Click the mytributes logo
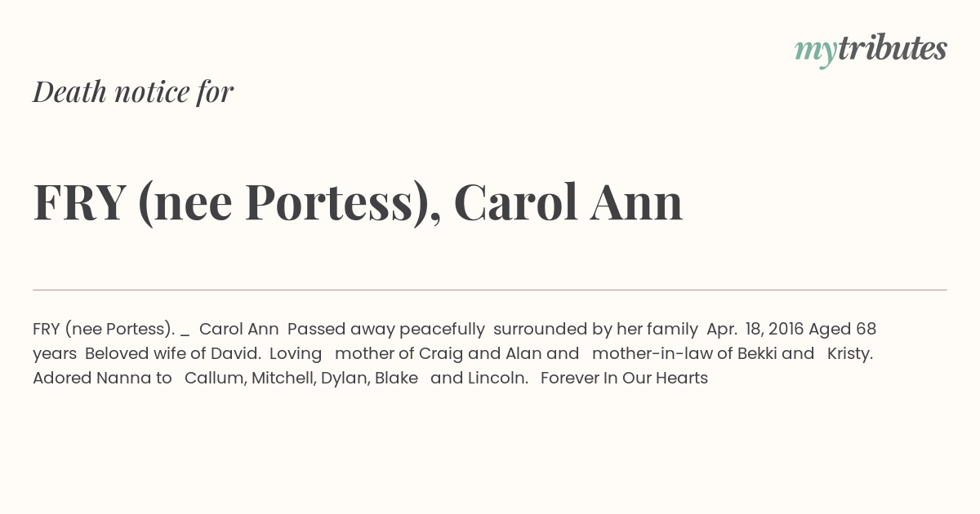Viewport: 980px width, 514px height. point(870,50)
